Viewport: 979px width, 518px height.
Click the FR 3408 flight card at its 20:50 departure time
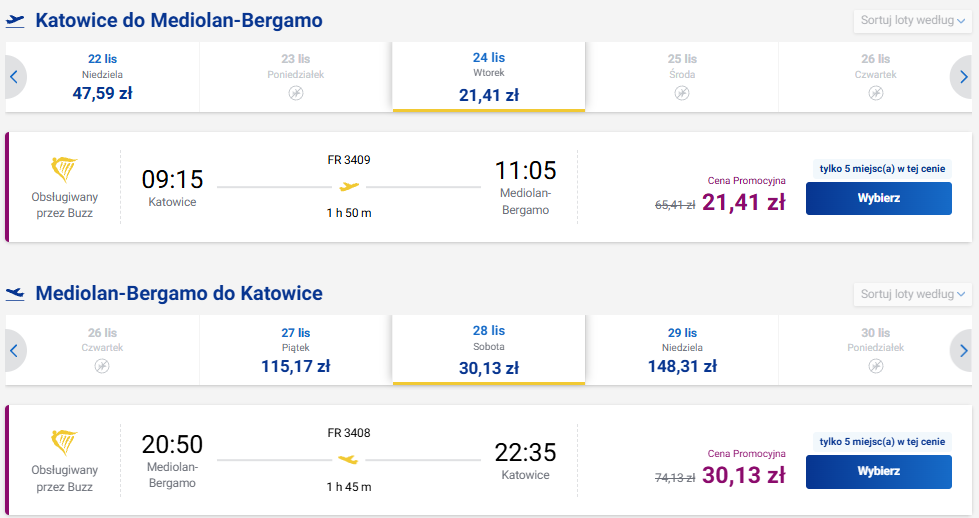172,444
